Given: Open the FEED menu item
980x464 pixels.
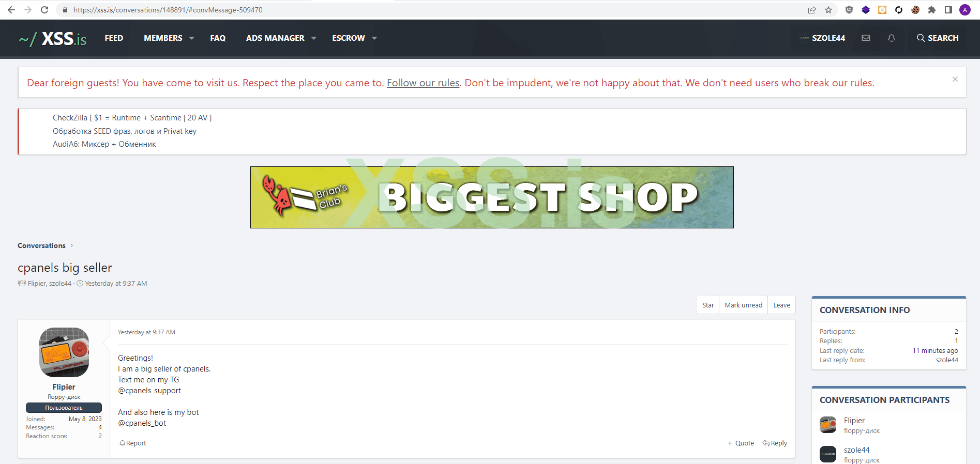Looking at the screenshot, I should (x=114, y=38).
